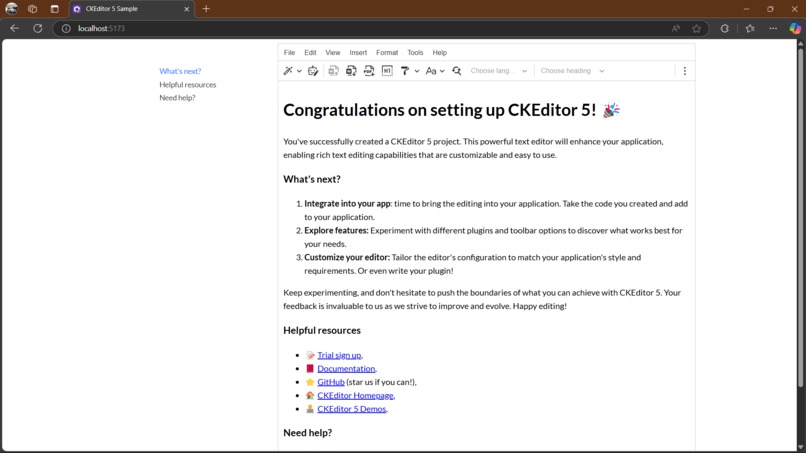Open the Edit menu
The width and height of the screenshot is (806, 453).
coord(310,52)
